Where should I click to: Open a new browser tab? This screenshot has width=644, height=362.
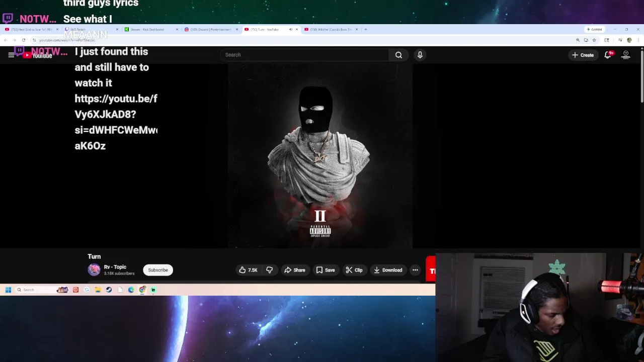point(366,29)
